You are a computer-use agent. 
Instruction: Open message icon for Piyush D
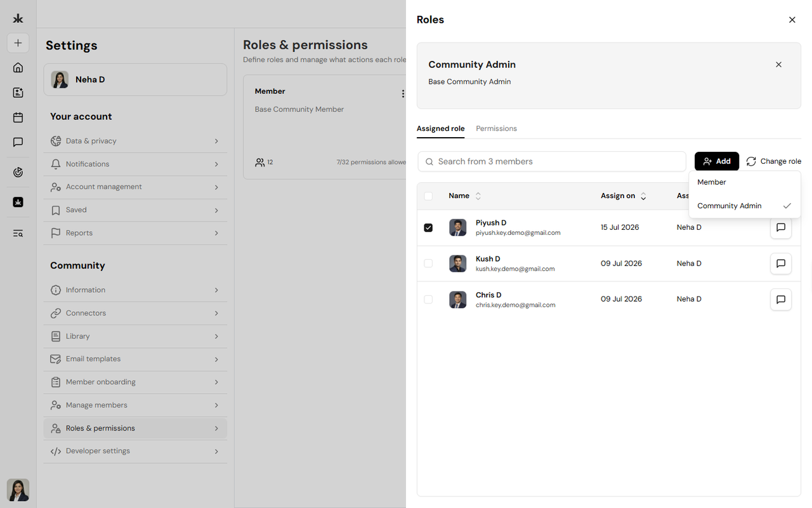(781, 227)
